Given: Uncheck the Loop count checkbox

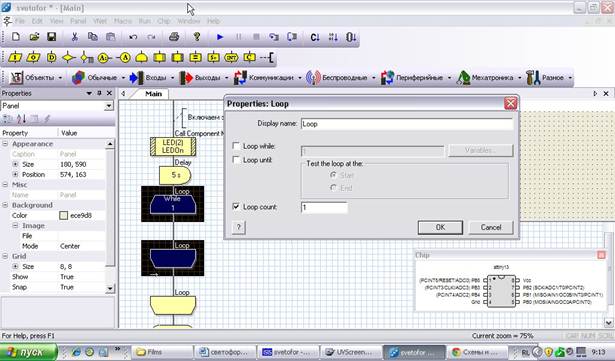Looking at the screenshot, I should tap(236, 206).
